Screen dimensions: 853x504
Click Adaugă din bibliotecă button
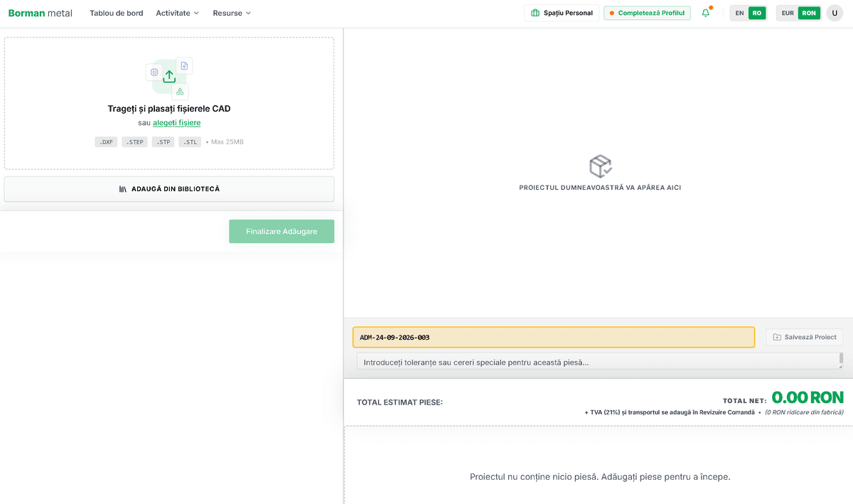169,189
